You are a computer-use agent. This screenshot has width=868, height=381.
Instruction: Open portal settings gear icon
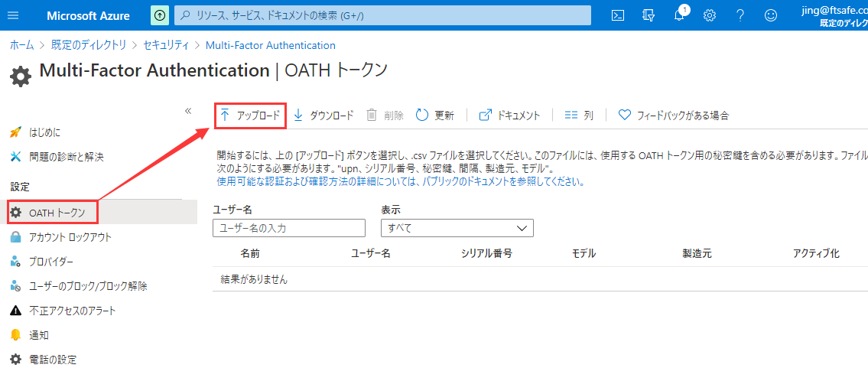click(x=710, y=15)
